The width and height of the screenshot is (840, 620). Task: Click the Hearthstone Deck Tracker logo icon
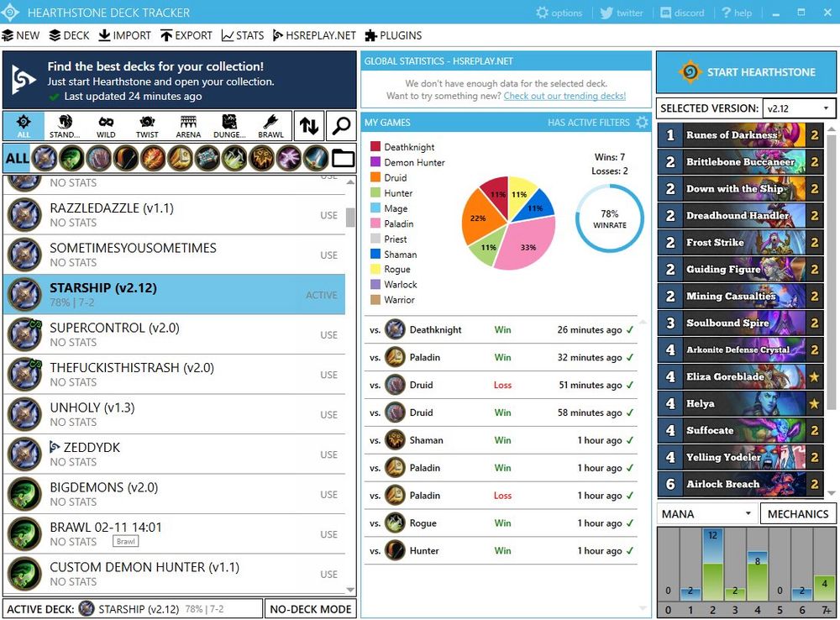(x=10, y=13)
